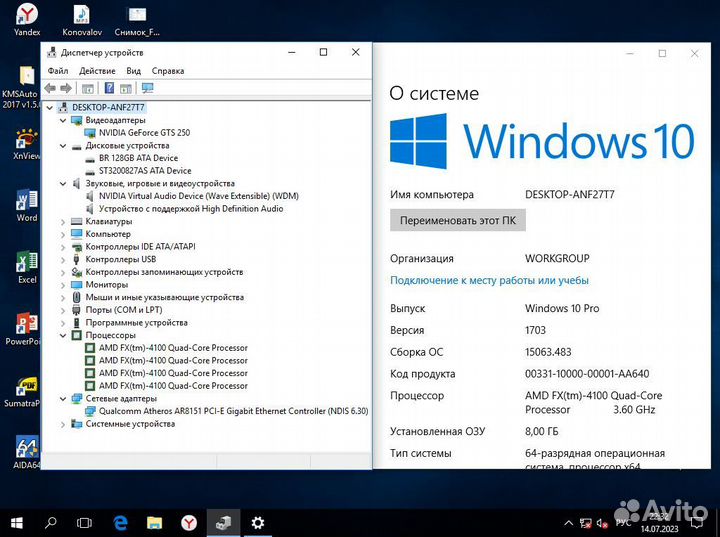Open AIDA64 desktop shortcut
Screen dimensions: 720x537
27,452
